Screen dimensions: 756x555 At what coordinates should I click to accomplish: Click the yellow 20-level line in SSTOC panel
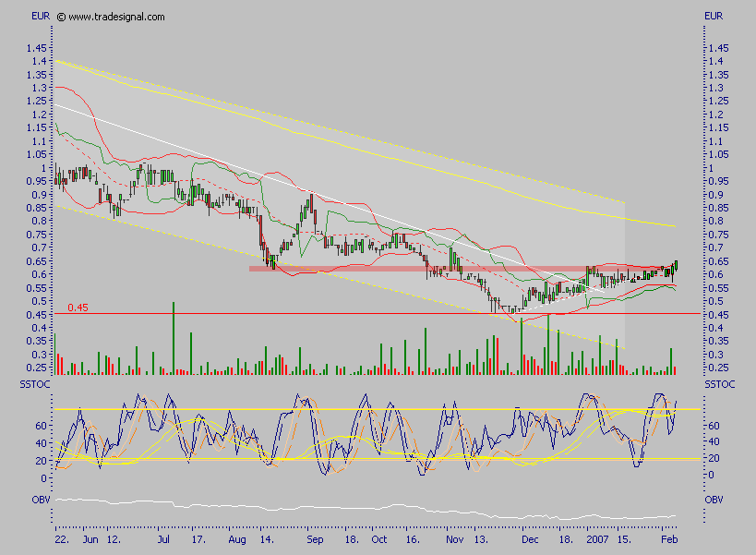click(369, 458)
